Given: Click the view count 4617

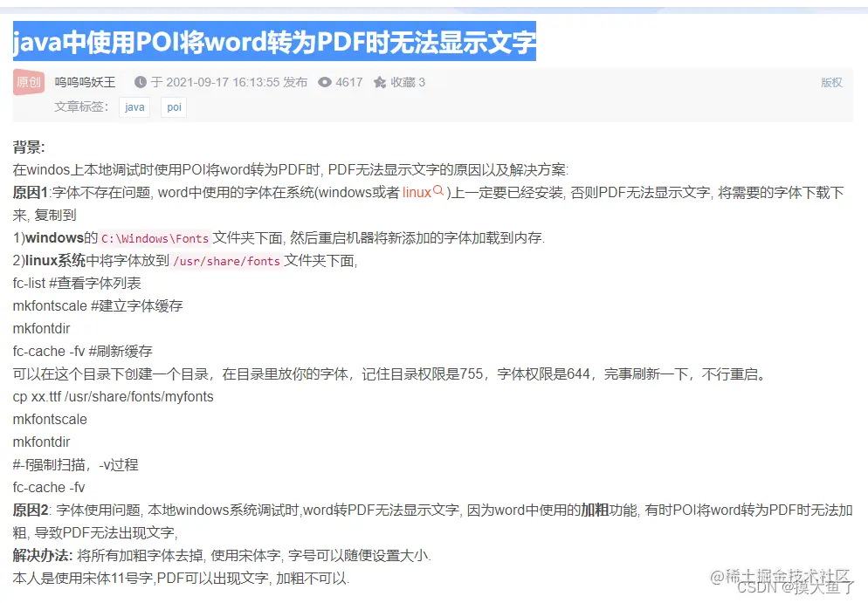Looking at the screenshot, I should point(348,82).
